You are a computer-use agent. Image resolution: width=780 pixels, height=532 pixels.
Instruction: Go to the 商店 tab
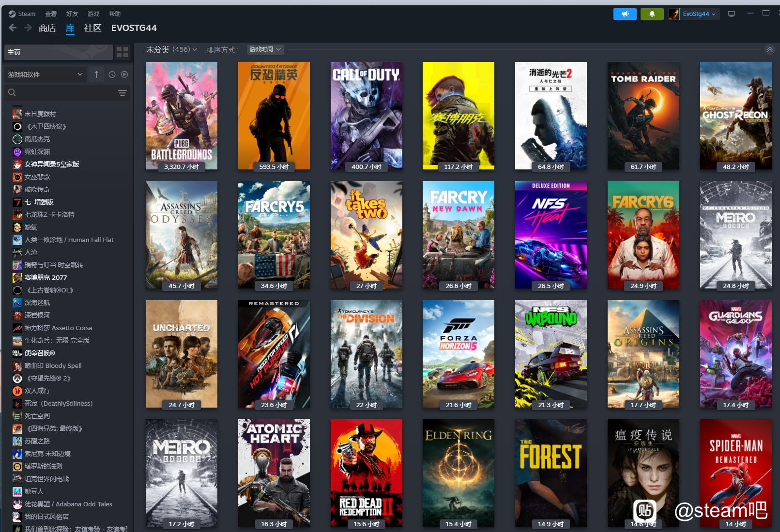[47, 28]
